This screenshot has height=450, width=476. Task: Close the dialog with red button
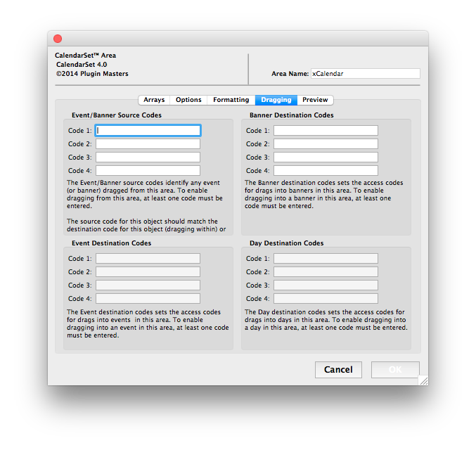58,39
